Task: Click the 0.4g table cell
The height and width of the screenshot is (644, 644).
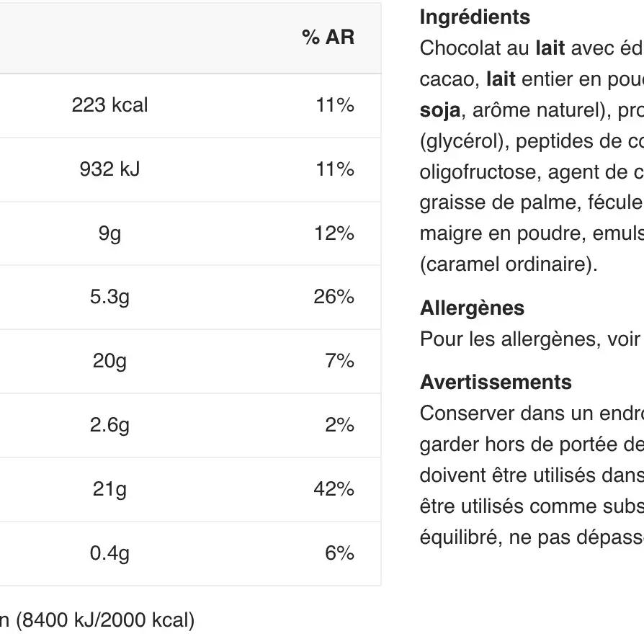Action: coord(109,553)
